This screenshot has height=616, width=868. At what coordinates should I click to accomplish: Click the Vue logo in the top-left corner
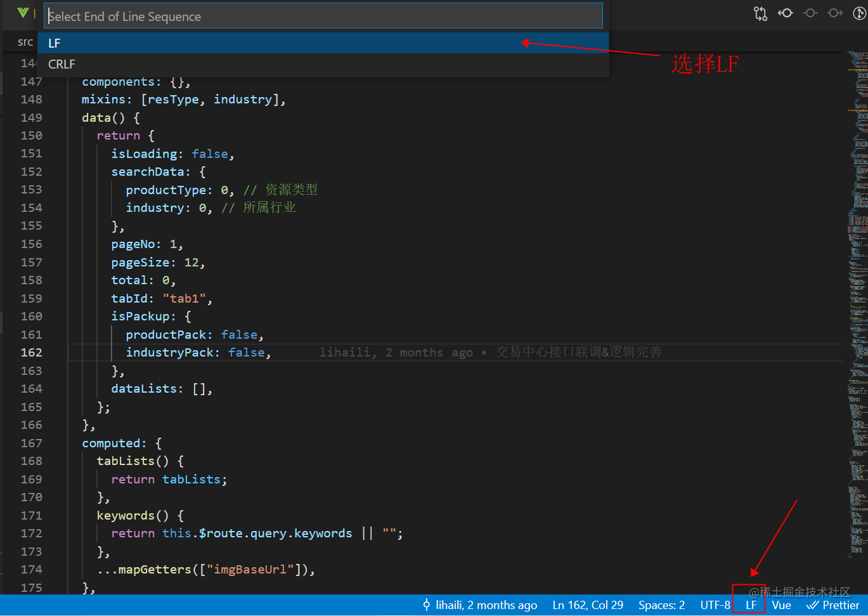point(23,13)
